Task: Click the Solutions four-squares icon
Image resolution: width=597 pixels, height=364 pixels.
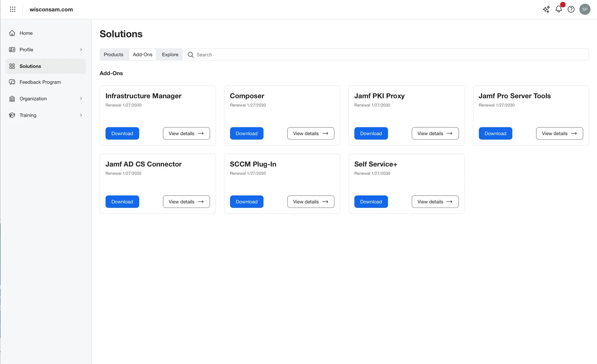Action: pyautogui.click(x=12, y=66)
